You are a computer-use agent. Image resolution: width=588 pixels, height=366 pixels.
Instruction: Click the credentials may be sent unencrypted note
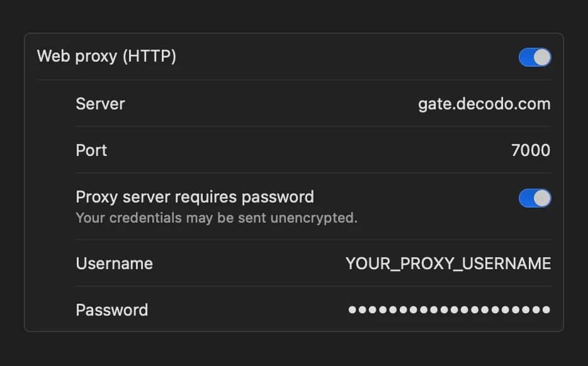click(x=216, y=218)
